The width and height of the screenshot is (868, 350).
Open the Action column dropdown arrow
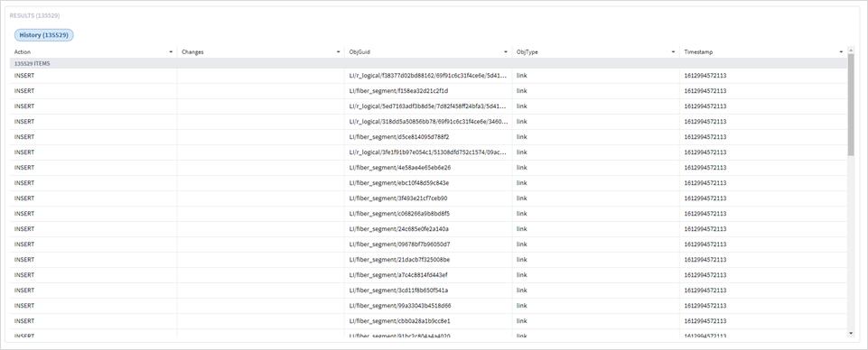coord(171,52)
